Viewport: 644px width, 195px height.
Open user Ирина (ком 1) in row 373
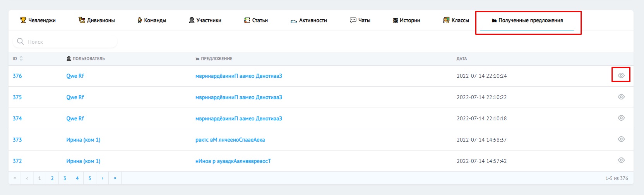coord(83,140)
